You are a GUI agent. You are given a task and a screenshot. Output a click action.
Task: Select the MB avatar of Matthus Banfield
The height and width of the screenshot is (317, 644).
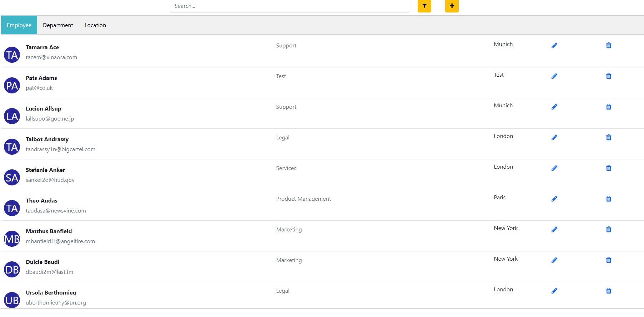pyautogui.click(x=12, y=239)
